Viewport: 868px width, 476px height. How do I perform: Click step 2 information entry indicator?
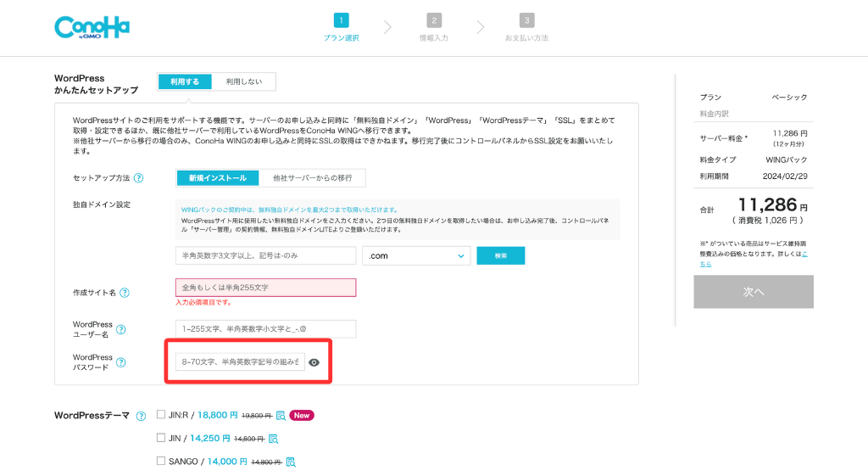pyautogui.click(x=434, y=28)
